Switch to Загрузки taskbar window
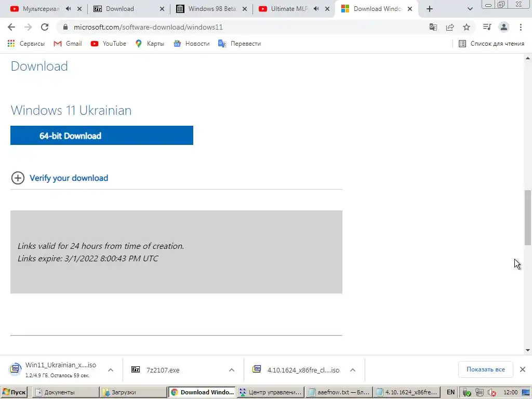532x399 pixels. pos(134,392)
